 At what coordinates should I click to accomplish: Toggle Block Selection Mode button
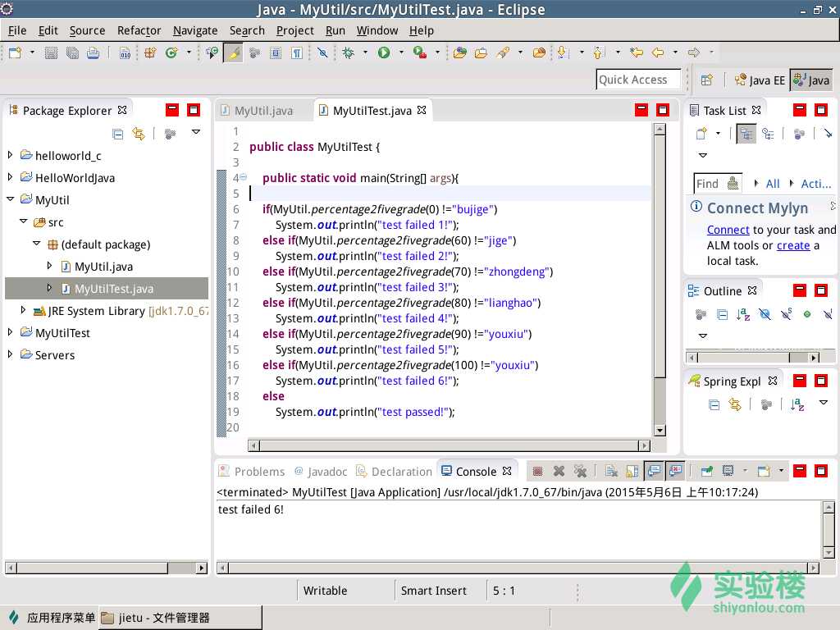tap(276, 52)
